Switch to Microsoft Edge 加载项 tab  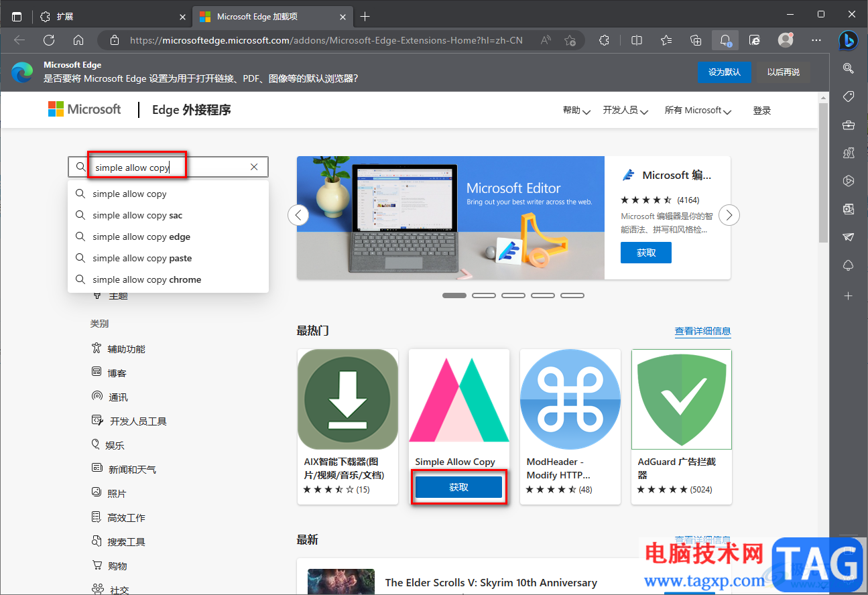point(272,17)
